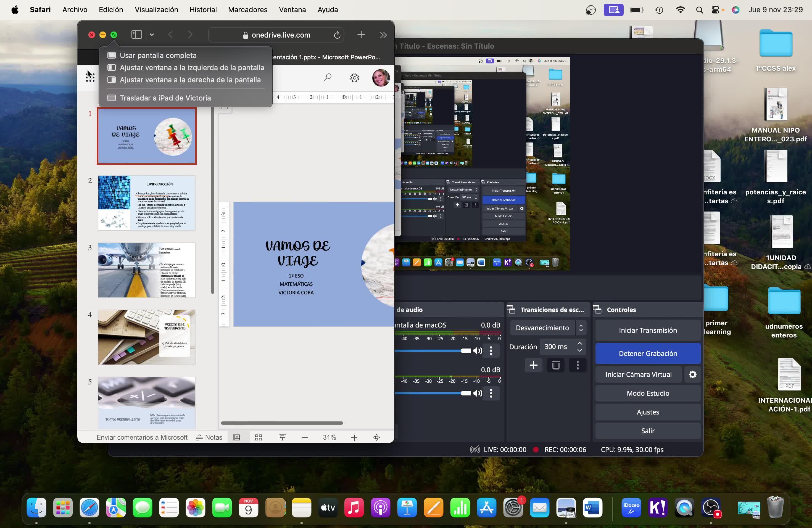Switch to Normal view in PowerPoint status bar
Image resolution: width=812 pixels, height=528 pixels.
236,437
